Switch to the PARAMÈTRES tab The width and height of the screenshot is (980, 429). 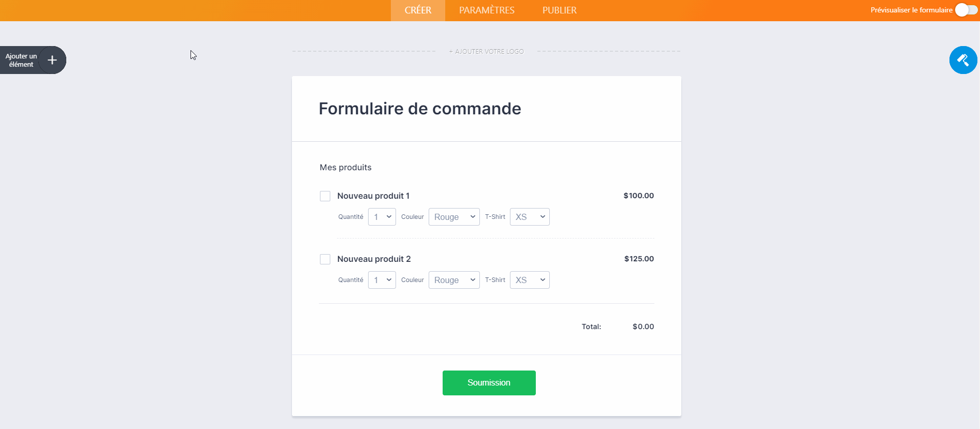pyautogui.click(x=487, y=10)
